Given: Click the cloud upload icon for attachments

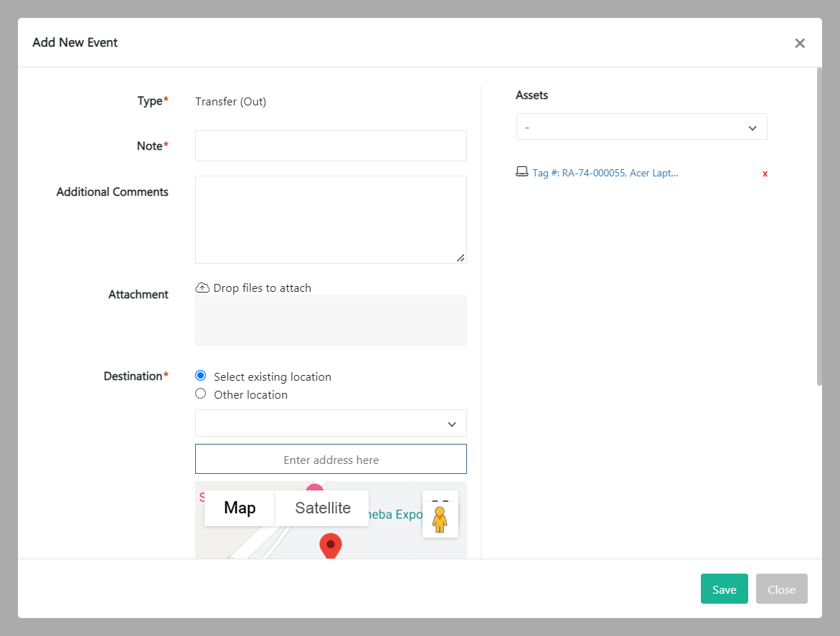Looking at the screenshot, I should [202, 288].
